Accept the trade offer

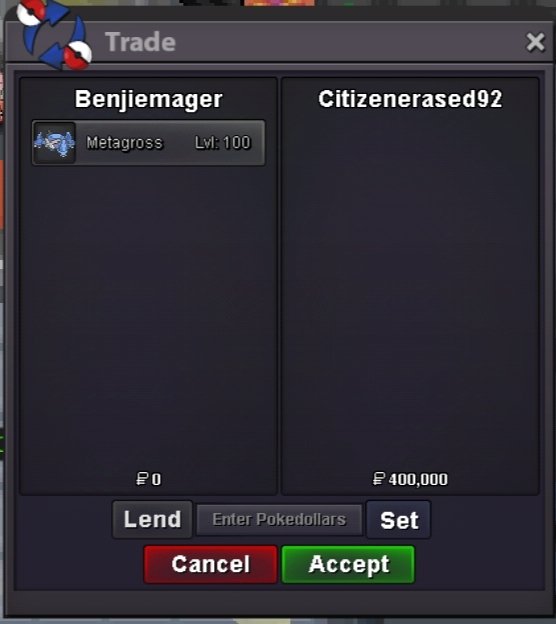[348, 564]
